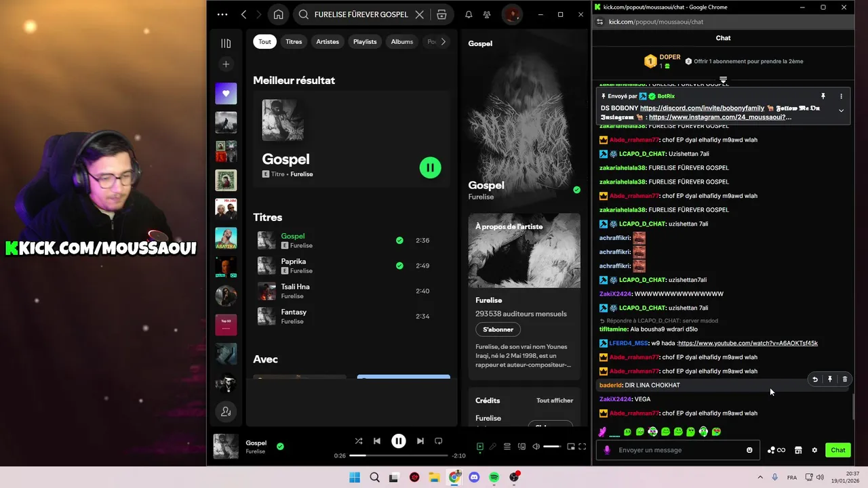Pause Gospel from the best result card
Screen dimensions: 868x488
point(430,167)
